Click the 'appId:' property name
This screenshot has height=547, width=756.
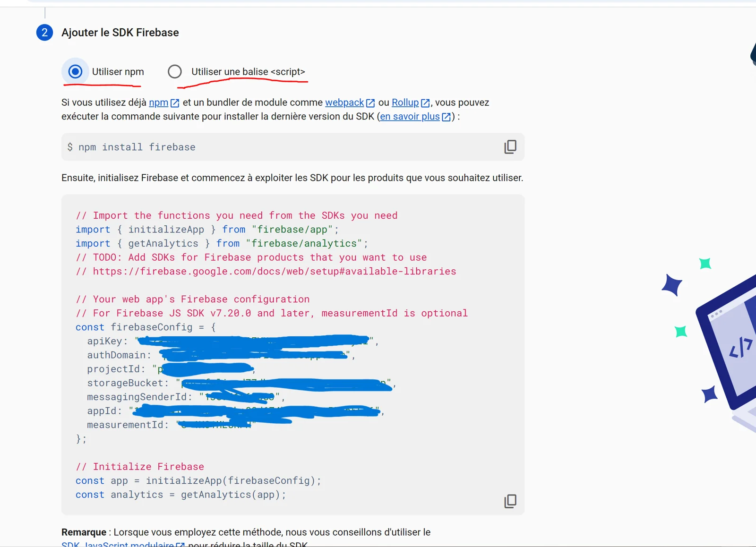[x=104, y=411]
